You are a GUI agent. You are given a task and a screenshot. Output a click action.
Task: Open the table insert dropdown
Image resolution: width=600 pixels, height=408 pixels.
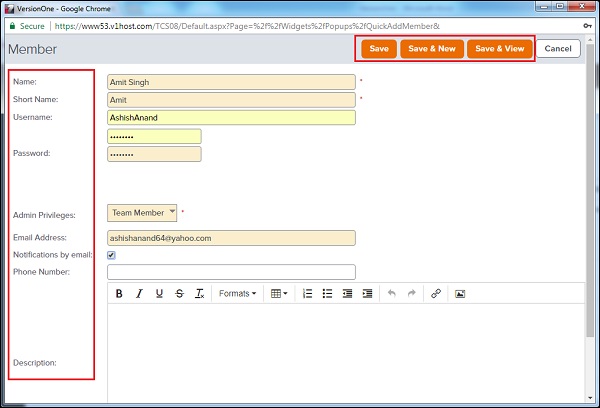pos(279,294)
